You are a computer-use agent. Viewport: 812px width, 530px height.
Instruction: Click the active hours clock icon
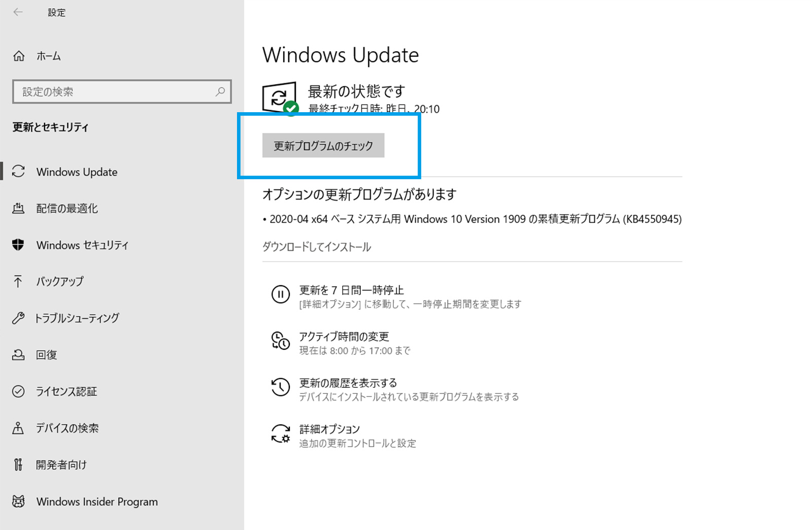(x=280, y=341)
